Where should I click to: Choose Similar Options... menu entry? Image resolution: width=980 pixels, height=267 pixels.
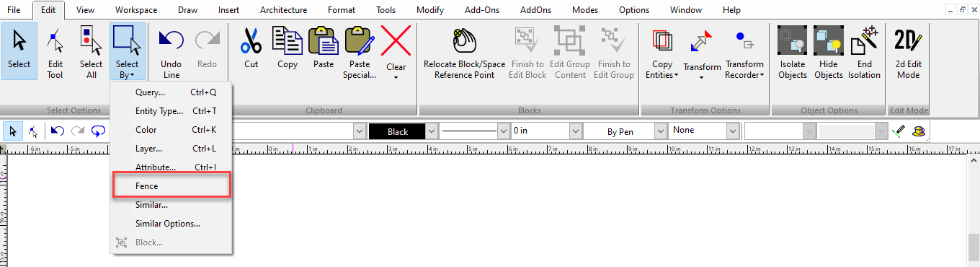pos(168,224)
